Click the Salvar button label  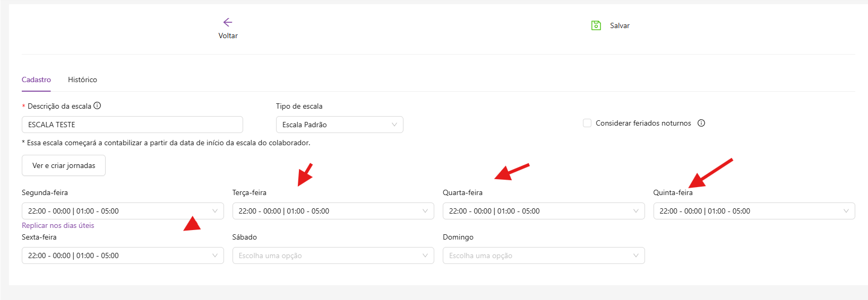coord(620,25)
